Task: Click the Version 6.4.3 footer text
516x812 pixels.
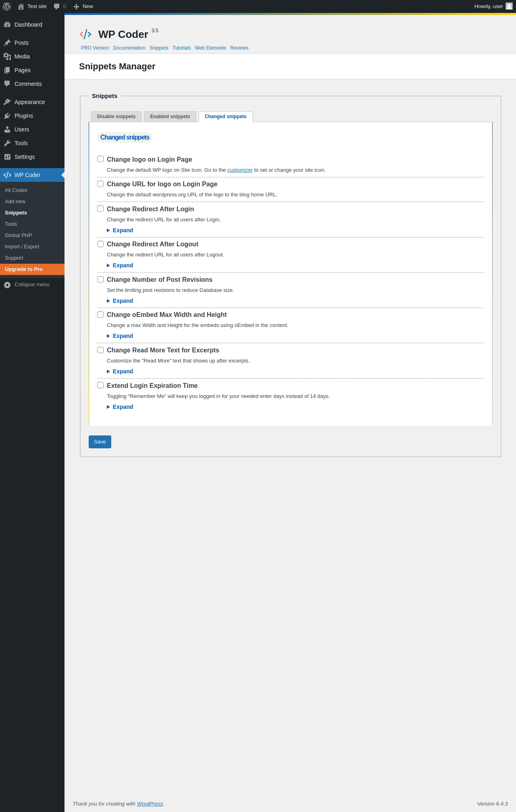Action: [x=493, y=804]
